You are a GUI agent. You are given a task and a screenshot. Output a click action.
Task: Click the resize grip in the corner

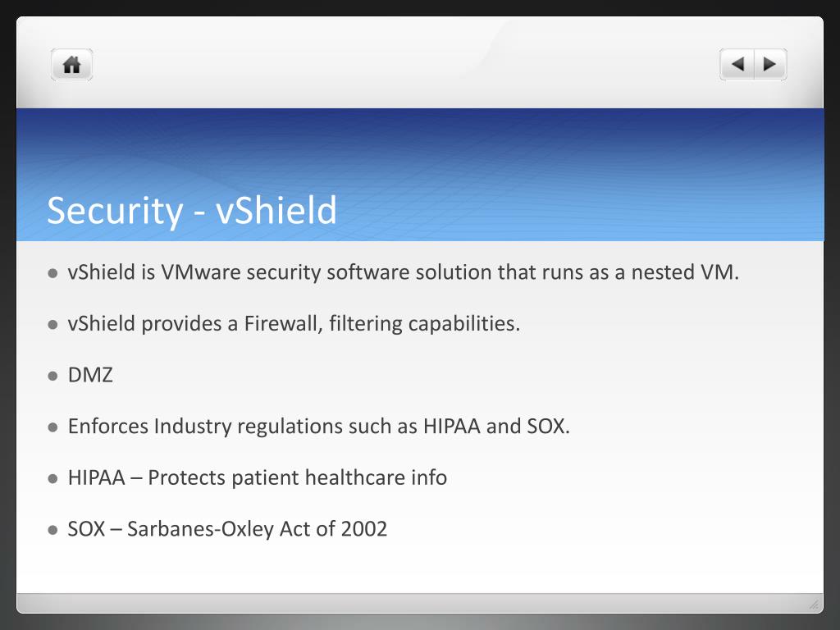pyautogui.click(x=814, y=605)
